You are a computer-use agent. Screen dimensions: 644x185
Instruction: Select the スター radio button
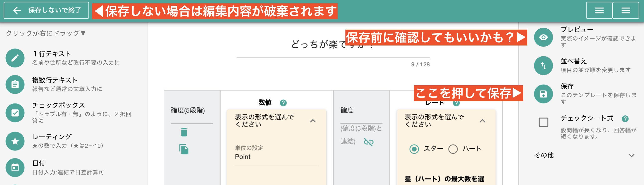[414, 149]
